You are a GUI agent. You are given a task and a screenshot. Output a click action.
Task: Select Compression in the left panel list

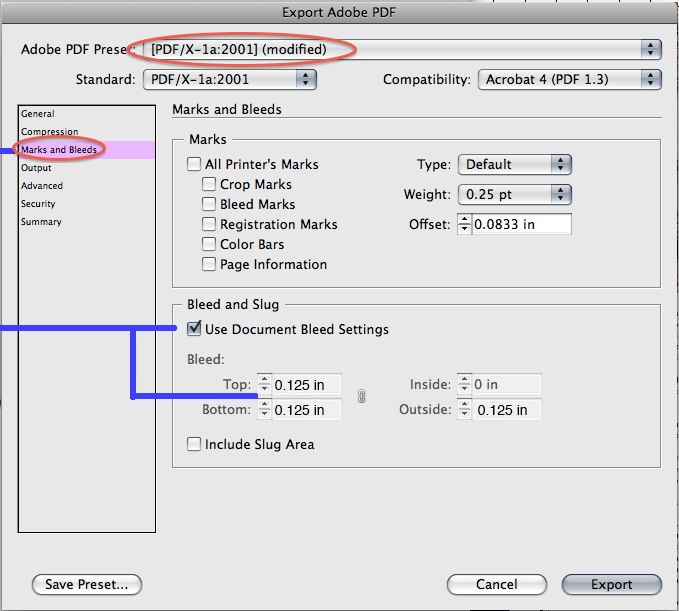point(50,132)
